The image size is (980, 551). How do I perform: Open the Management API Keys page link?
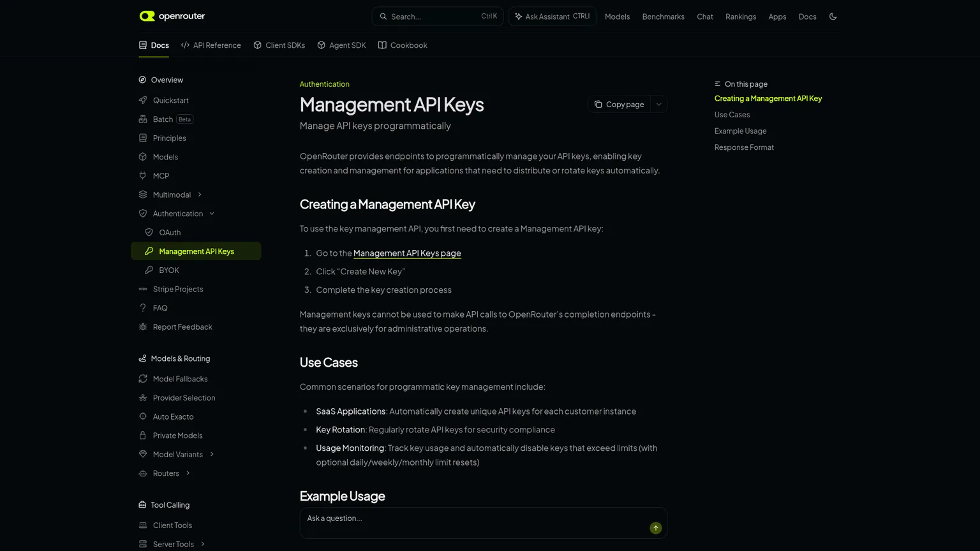pyautogui.click(x=407, y=253)
